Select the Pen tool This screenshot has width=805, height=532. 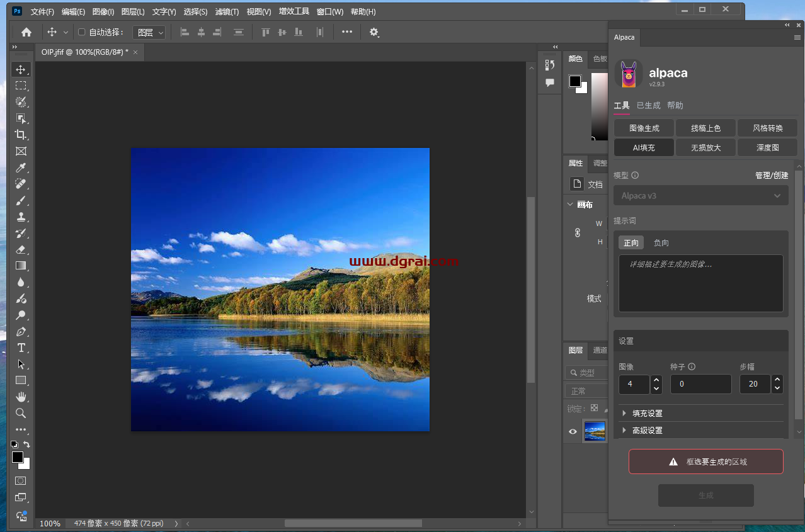pos(21,331)
